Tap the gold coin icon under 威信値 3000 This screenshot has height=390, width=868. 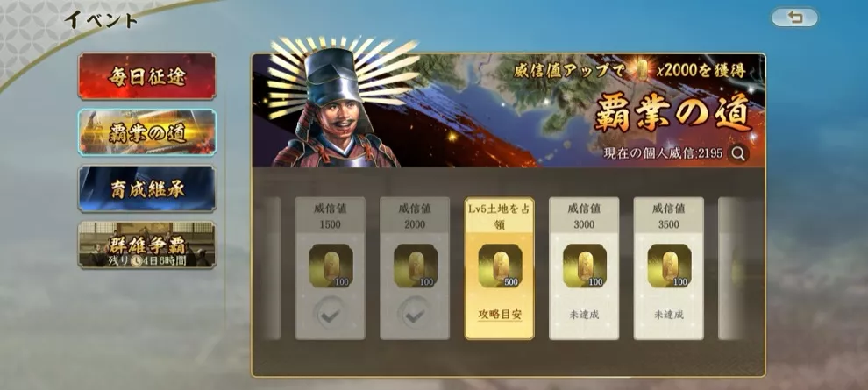click(x=585, y=266)
